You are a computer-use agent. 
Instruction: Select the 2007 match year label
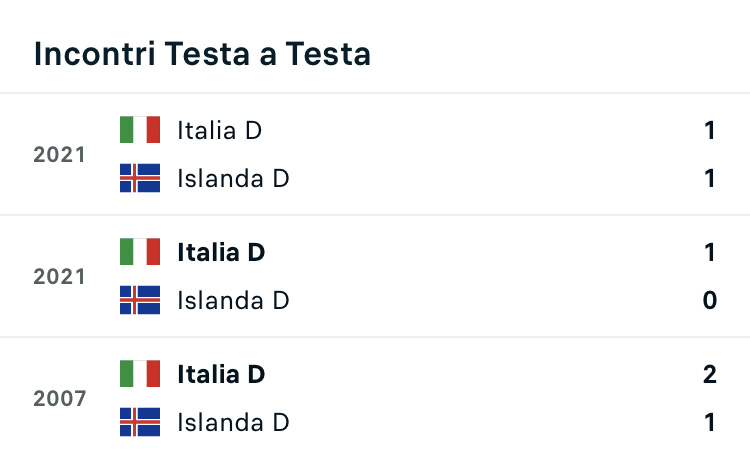point(59,399)
